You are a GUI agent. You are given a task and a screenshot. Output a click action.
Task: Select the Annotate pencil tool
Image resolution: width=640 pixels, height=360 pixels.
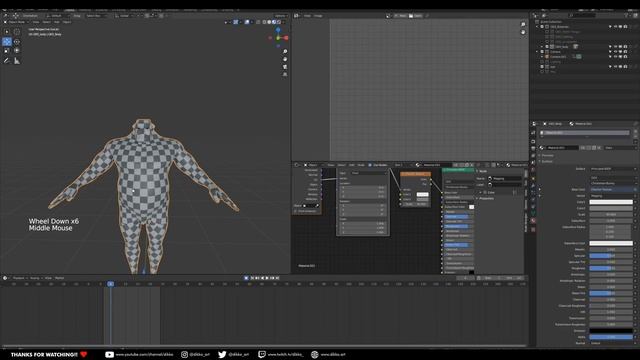pyautogui.click(x=7, y=61)
